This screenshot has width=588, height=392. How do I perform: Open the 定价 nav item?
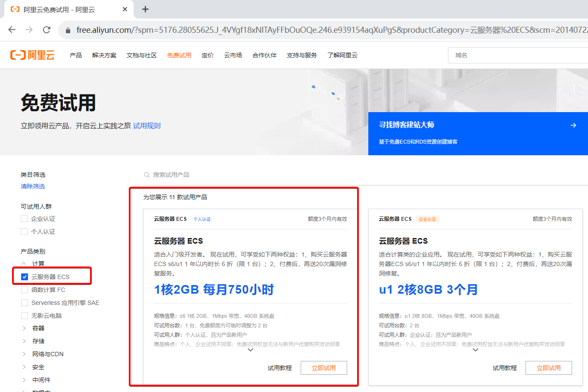pos(208,55)
